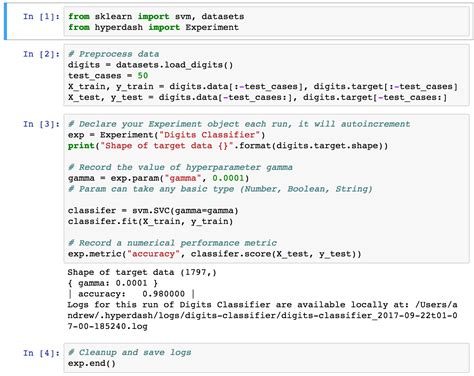Click the 'Declare your Experiment object' comment
This screenshot has height=376, width=474.
point(239,124)
